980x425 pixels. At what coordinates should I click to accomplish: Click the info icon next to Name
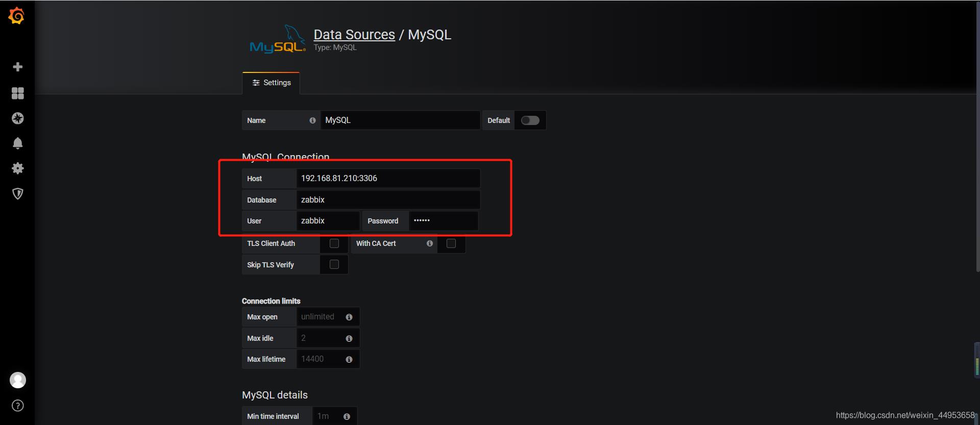312,120
